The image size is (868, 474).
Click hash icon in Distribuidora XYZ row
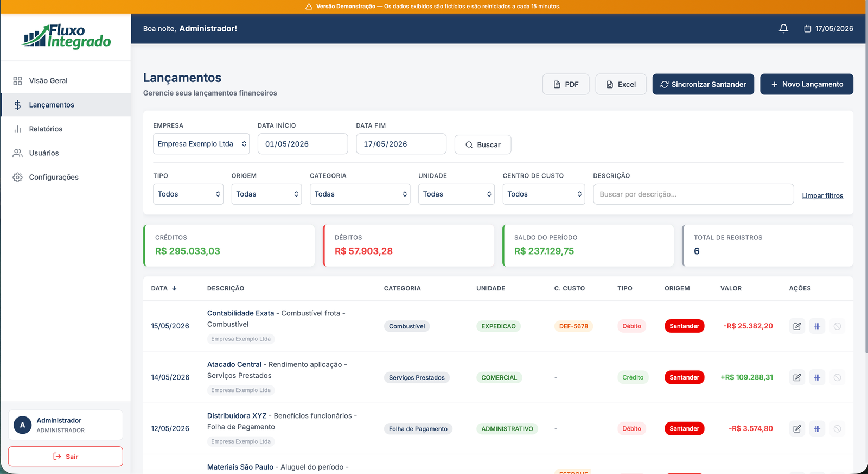817,429
